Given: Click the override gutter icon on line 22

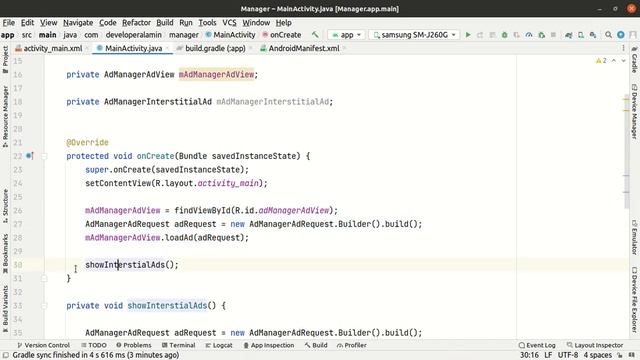Looking at the screenshot, I should pyautogui.click(x=29, y=156).
